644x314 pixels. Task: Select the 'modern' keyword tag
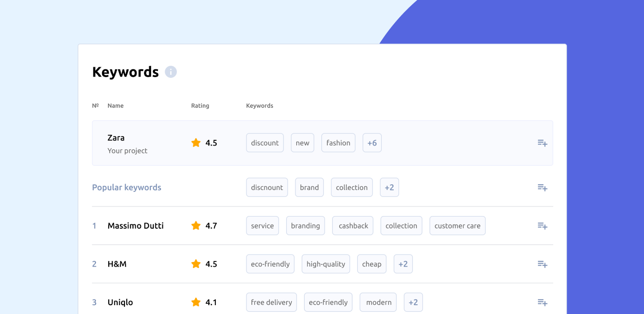click(x=378, y=302)
